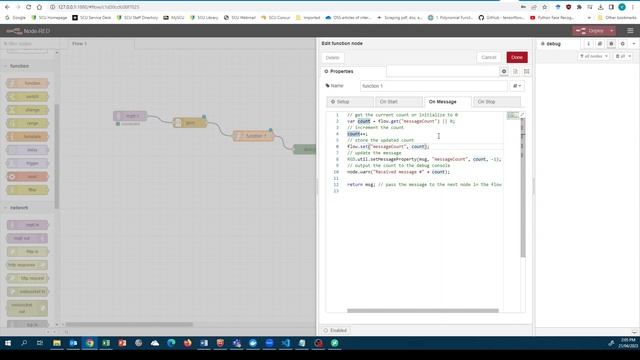Open the sidebar tabs dropdown arrow

click(x=634, y=44)
